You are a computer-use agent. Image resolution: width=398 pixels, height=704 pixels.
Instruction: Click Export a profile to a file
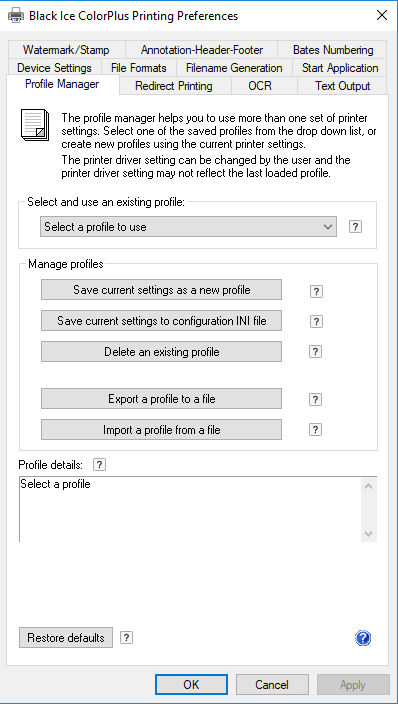pos(162,399)
